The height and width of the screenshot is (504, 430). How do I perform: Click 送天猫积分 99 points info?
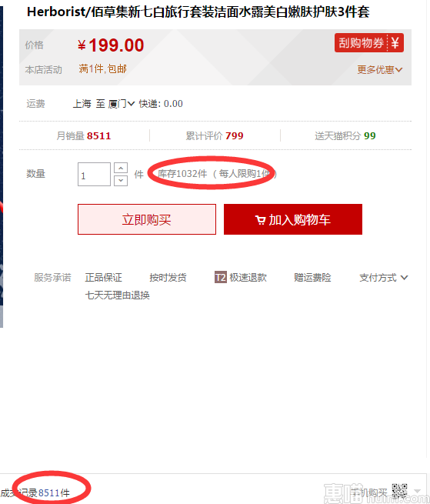(x=345, y=135)
